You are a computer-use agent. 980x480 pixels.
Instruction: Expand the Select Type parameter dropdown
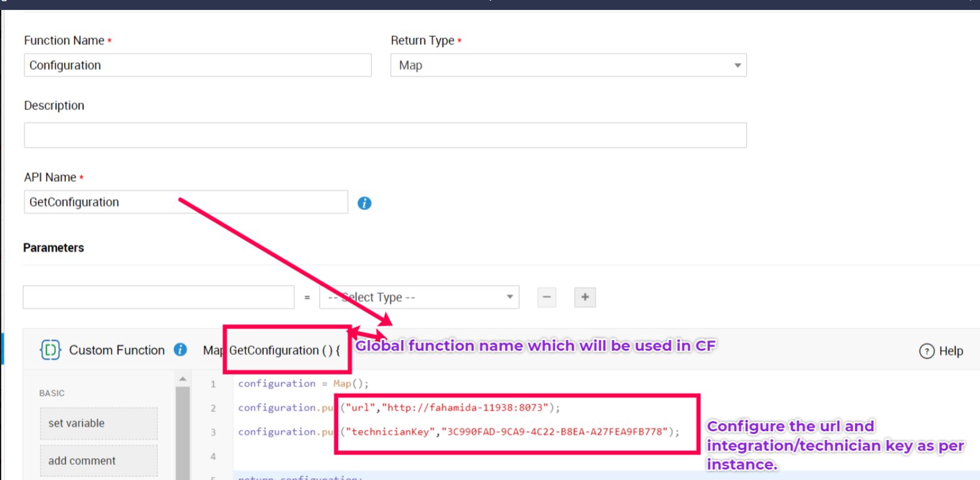point(419,297)
